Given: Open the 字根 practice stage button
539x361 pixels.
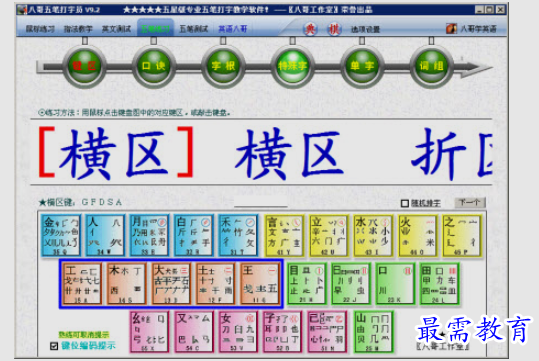Looking at the screenshot, I should pyautogui.click(x=223, y=66).
